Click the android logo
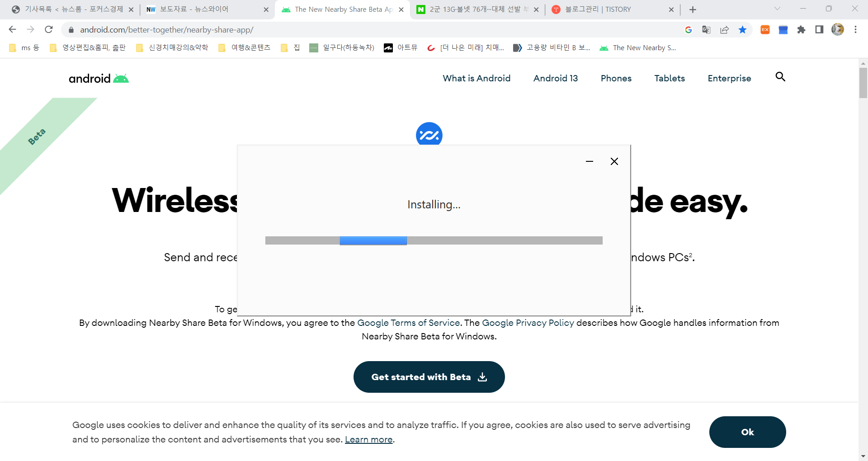The image size is (868, 461). click(x=99, y=79)
